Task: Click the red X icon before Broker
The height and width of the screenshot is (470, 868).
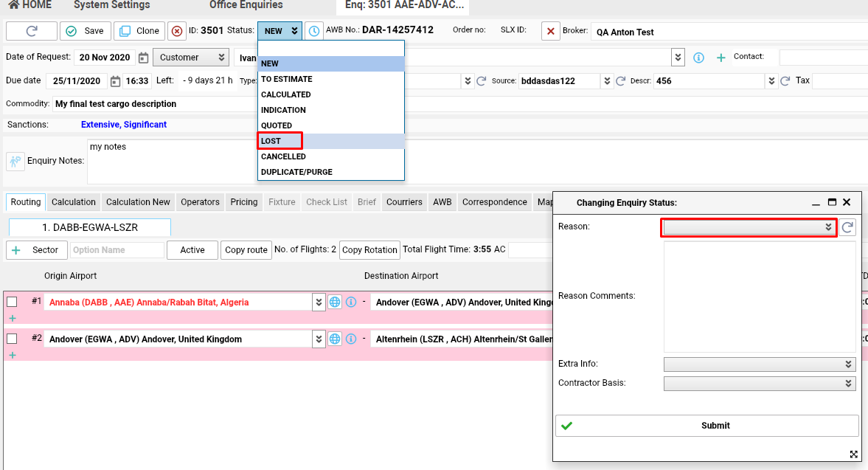Action: tap(551, 31)
